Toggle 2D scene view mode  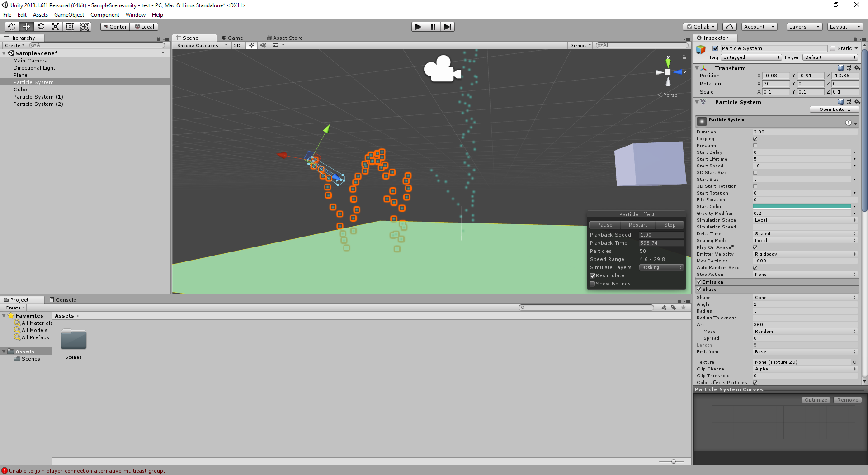[x=237, y=45]
